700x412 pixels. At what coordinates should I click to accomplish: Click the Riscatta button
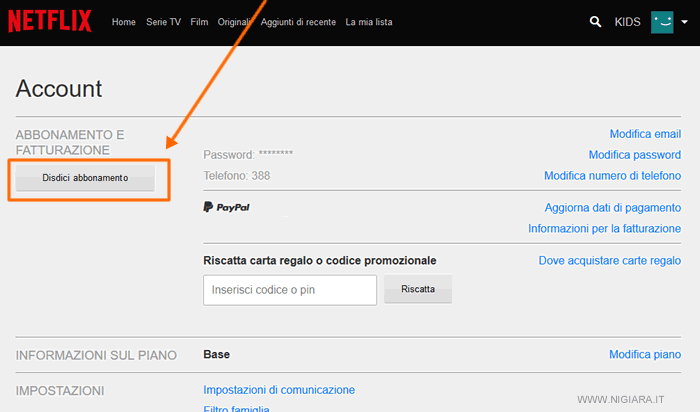pyautogui.click(x=418, y=289)
